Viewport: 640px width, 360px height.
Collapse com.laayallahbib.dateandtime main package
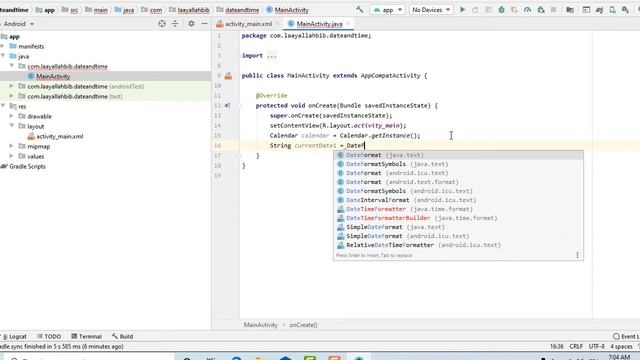coord(12,66)
